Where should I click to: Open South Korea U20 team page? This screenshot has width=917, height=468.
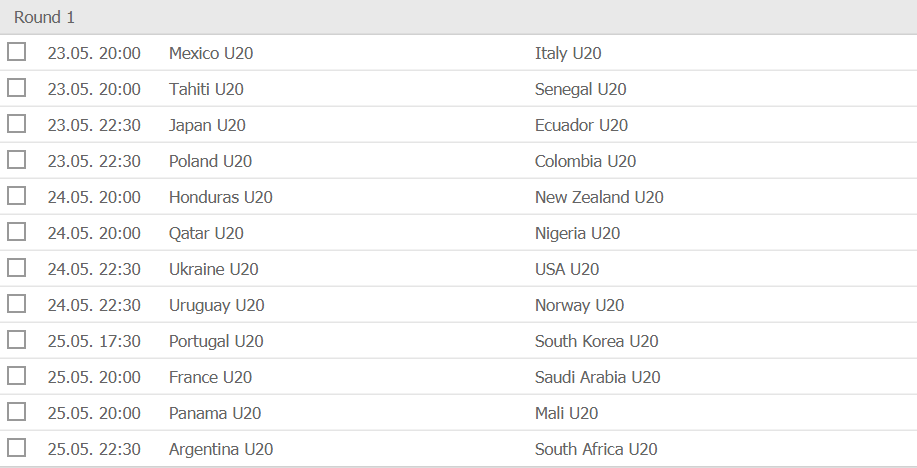[x=597, y=341]
